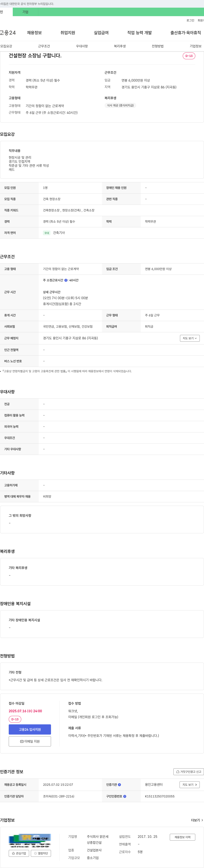This screenshot has width=204, height=868.
Task: Jump to the 기업정보 section tab
Action: coord(195,46)
